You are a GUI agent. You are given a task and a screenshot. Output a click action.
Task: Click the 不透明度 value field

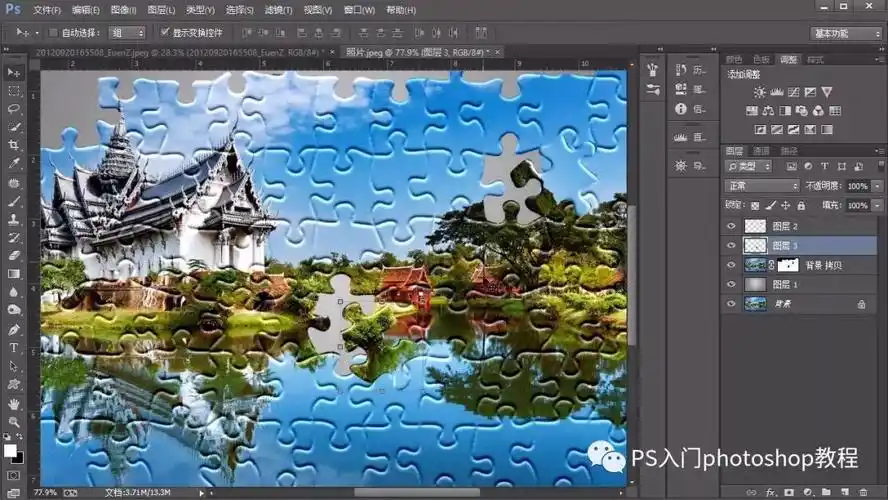click(857, 186)
